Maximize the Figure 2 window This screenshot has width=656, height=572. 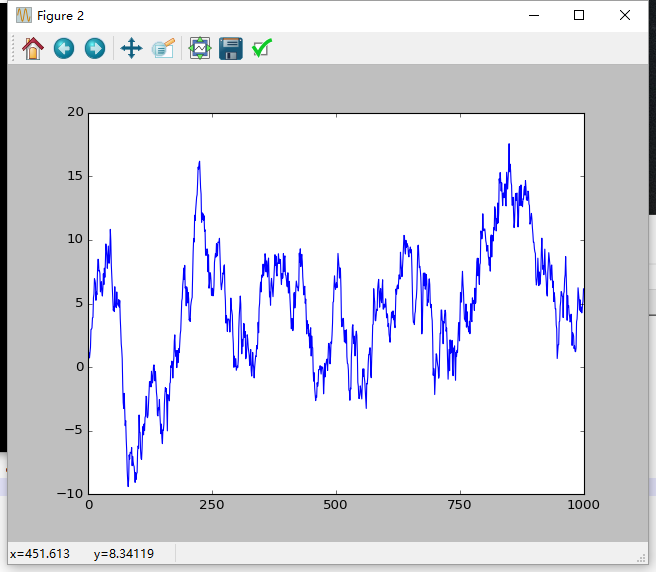click(x=579, y=15)
